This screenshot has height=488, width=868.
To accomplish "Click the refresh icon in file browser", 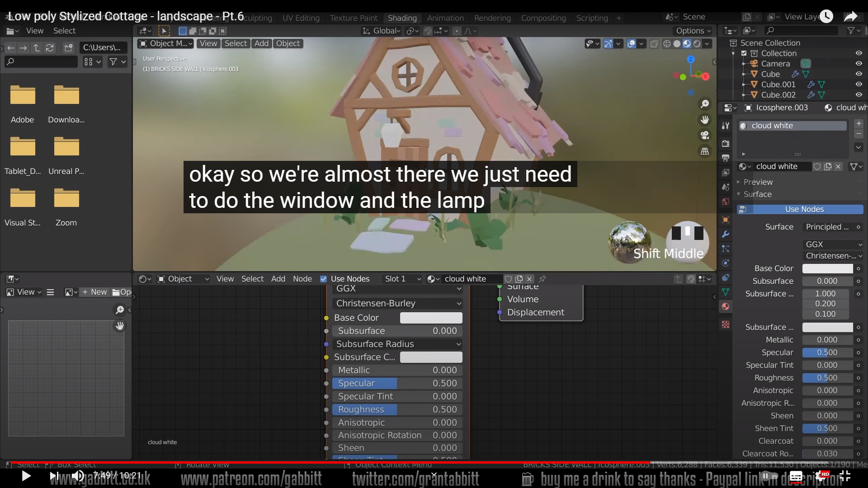I will [50, 48].
